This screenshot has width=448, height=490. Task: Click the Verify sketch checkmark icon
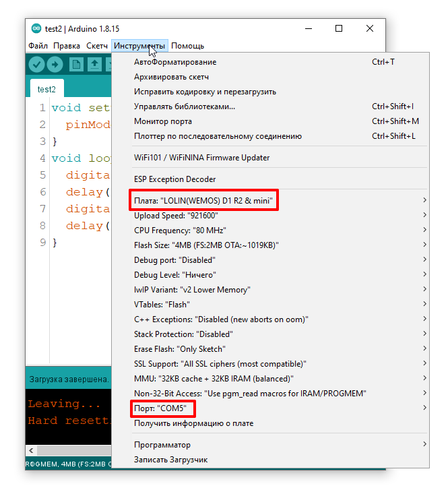click(36, 65)
